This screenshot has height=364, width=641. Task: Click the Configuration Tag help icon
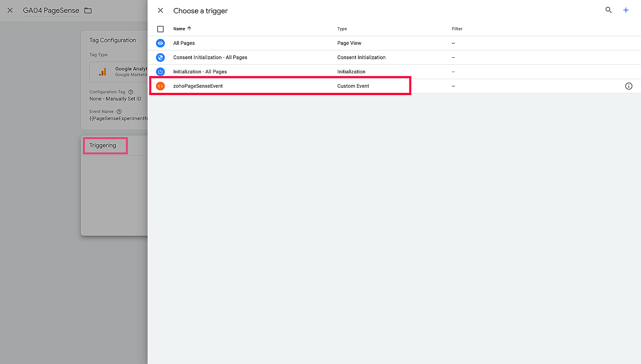[131, 92]
